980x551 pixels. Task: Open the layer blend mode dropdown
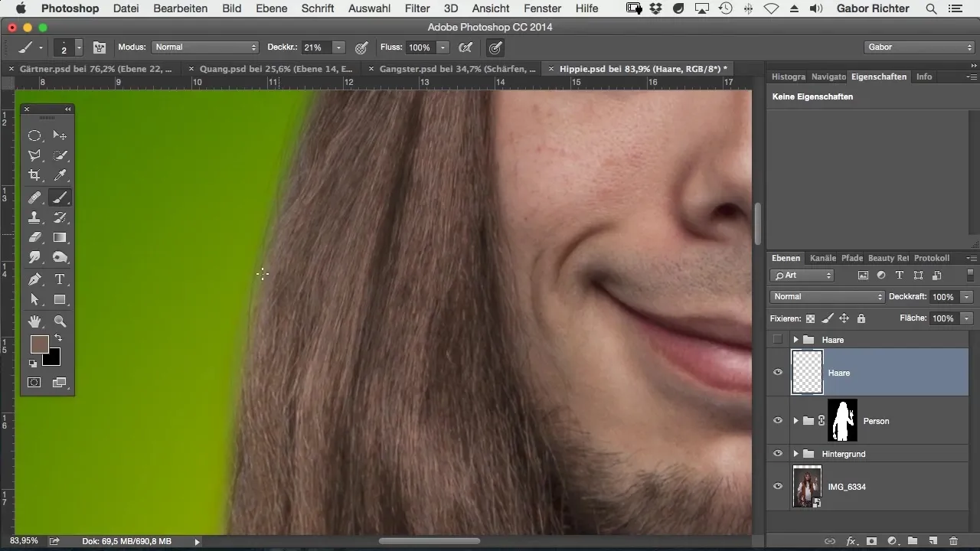[826, 297]
